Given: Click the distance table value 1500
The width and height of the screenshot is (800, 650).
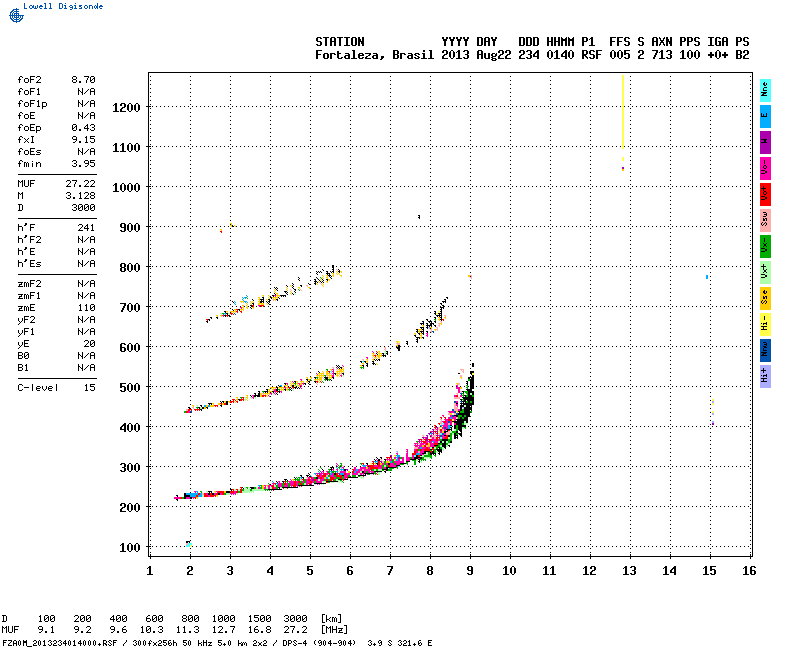Looking at the screenshot, I should pyautogui.click(x=259, y=619).
